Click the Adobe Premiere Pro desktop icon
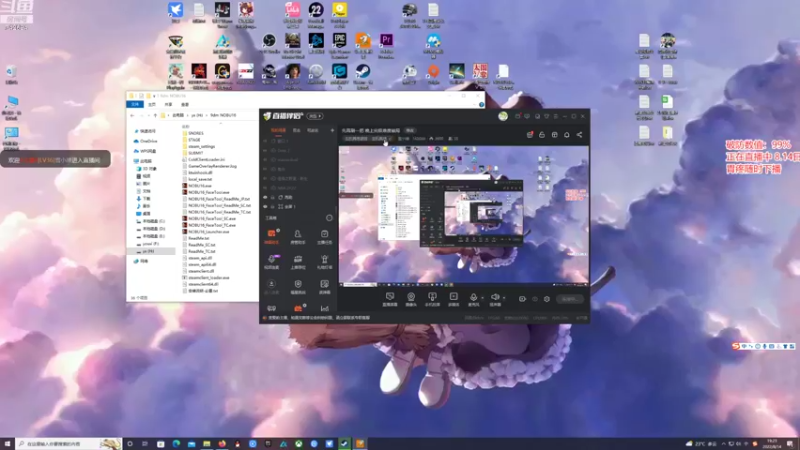 (x=386, y=40)
